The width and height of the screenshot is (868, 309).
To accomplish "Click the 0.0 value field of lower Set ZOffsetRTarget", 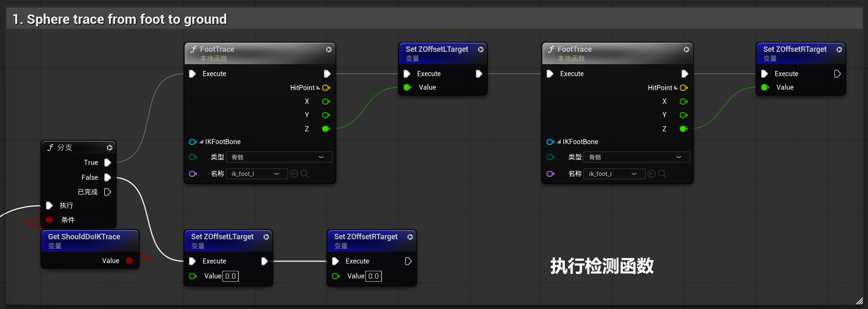I will pyautogui.click(x=373, y=276).
